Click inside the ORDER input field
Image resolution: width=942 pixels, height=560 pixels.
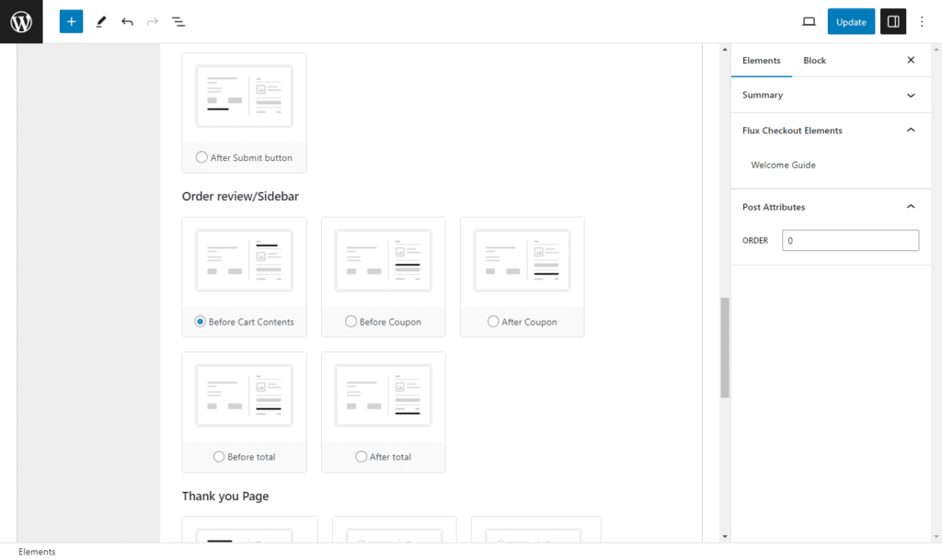(849, 240)
